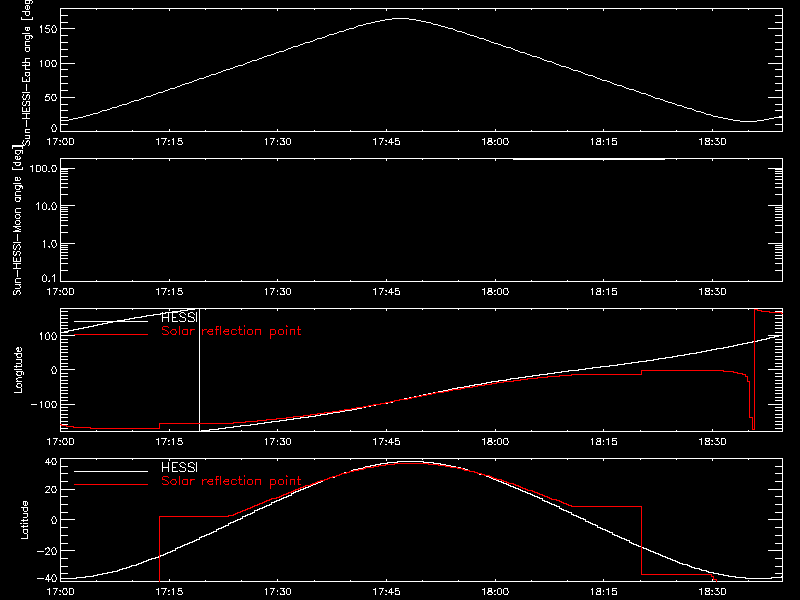Viewport: 800px width, 600px height.
Task: Click the 50 tick label on Earth angle axis
Action: (x=51, y=97)
